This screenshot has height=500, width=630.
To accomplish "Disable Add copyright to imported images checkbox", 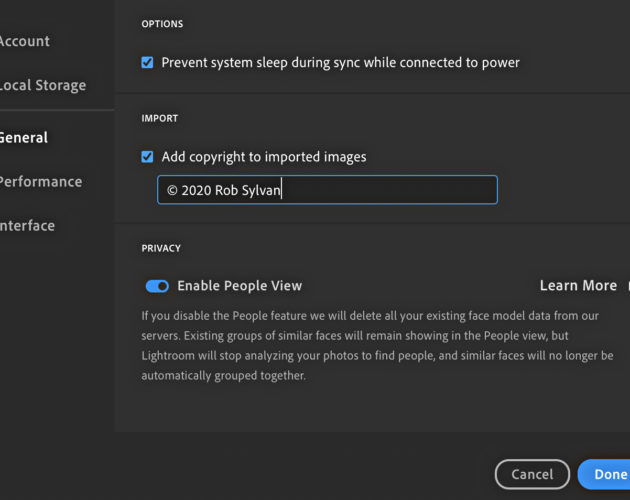I will [147, 156].
